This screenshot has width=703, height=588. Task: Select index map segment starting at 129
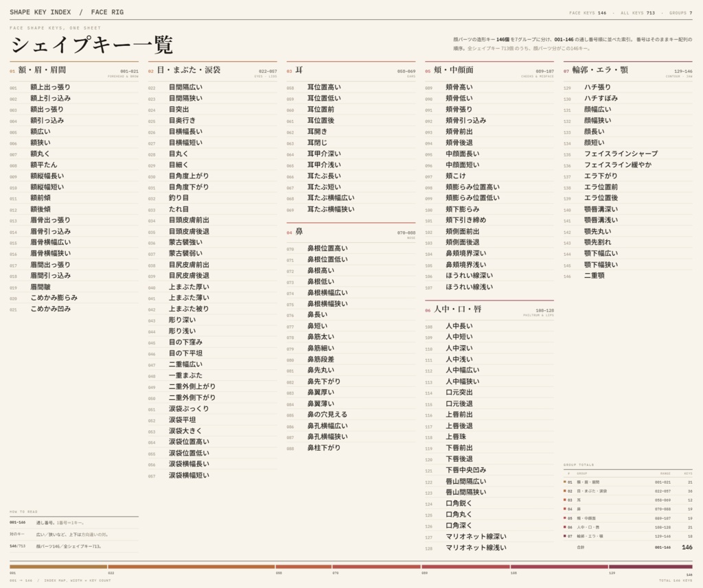651,567
